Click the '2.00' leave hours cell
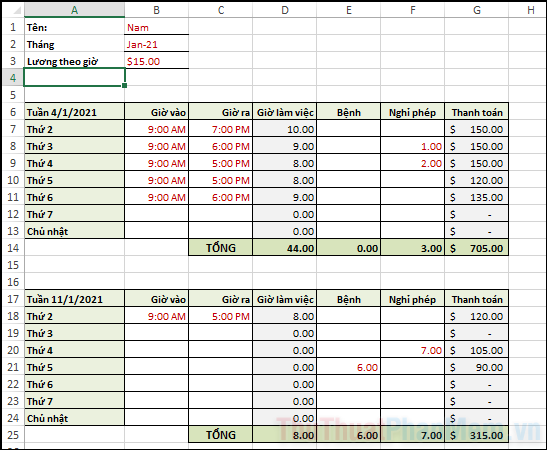The width and height of the screenshot is (547, 450). tap(413, 163)
